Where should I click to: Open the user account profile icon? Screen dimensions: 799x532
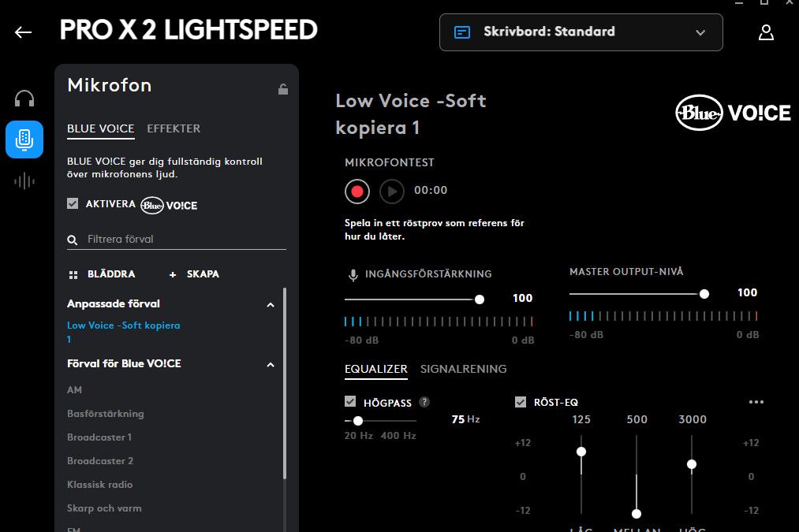pyautogui.click(x=765, y=32)
